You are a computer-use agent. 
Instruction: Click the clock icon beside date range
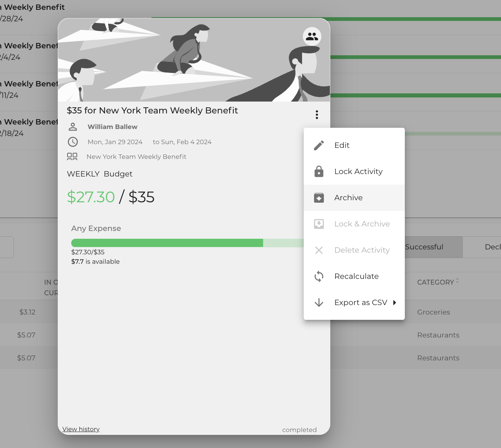[x=73, y=142]
